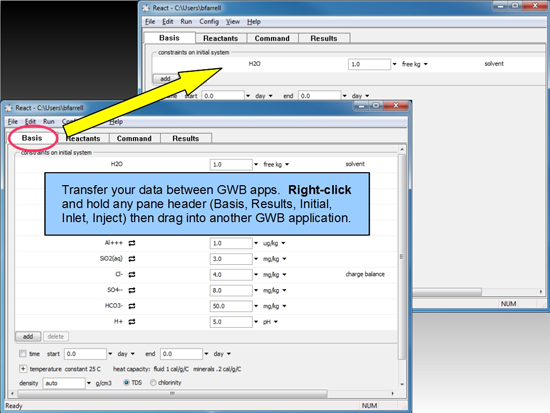The width and height of the screenshot is (550, 413).
Task: Click React app icon in back window title
Action: click(x=146, y=8)
